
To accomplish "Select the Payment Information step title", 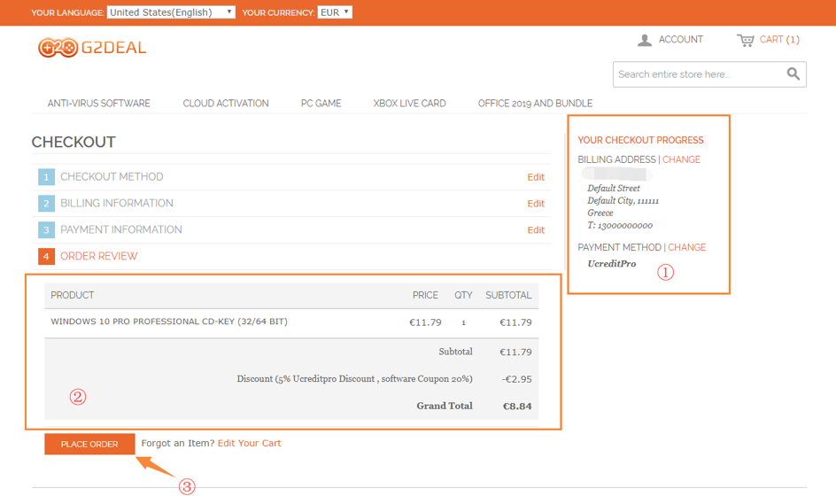I will pos(121,229).
